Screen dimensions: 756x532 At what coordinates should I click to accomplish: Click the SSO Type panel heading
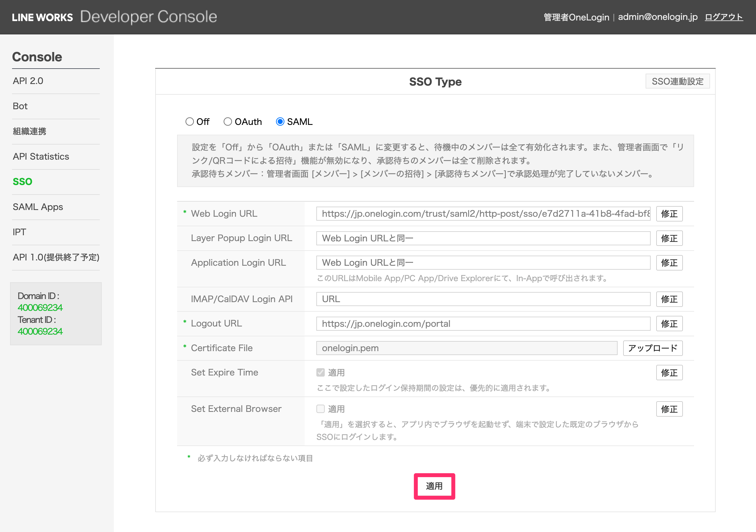click(435, 81)
